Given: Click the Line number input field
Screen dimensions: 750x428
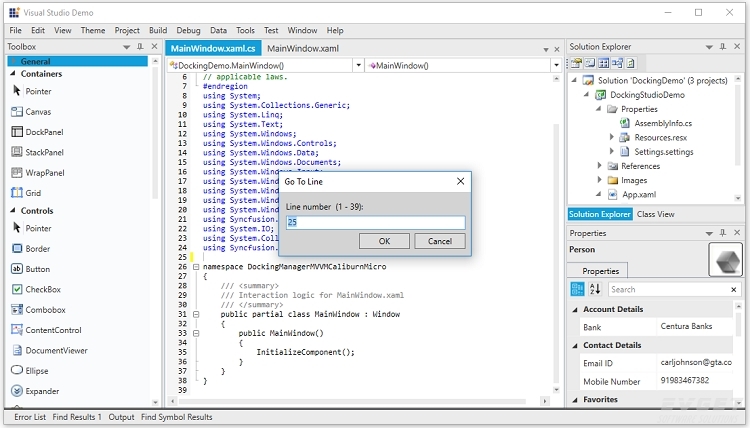Looking at the screenshot, I should (x=375, y=222).
